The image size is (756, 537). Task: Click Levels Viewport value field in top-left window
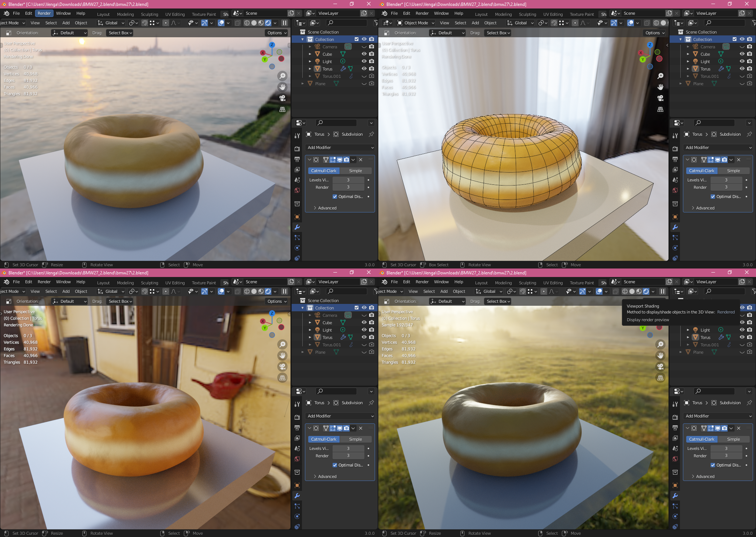(x=348, y=180)
